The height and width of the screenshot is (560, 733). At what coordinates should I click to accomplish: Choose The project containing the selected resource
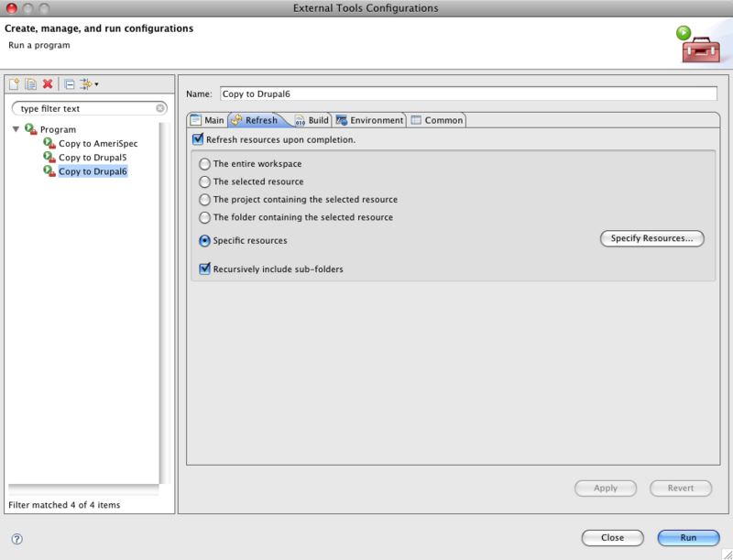pyautogui.click(x=205, y=199)
